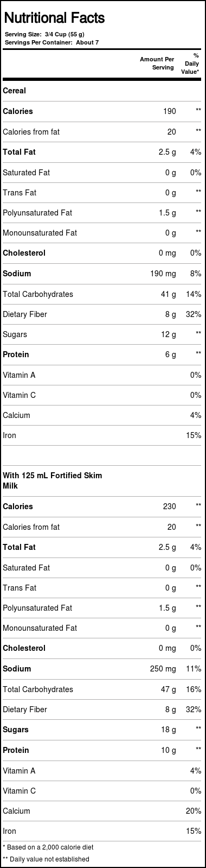Click the Calcium 20% value
Viewport: 206px width, 868px height.
194,810
